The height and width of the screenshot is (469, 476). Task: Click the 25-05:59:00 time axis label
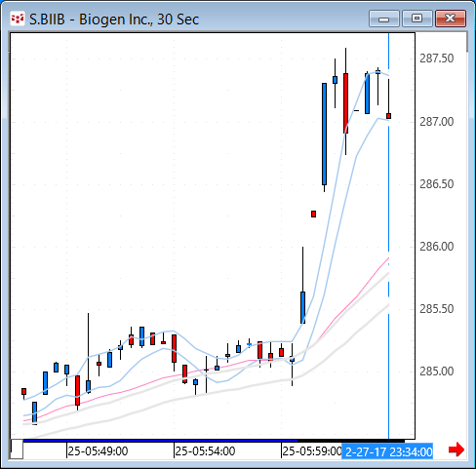point(312,451)
